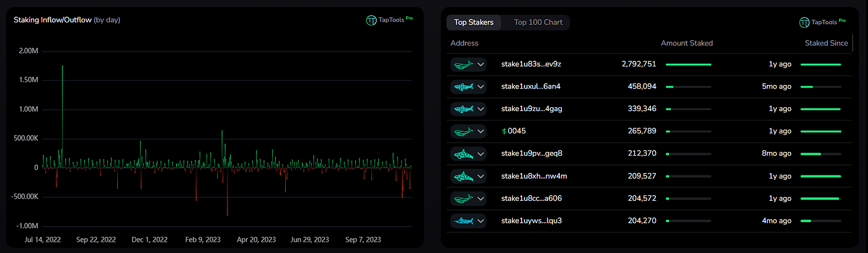
Task: Click the Sep 22, 2022 axis date label
Action: 96,239
